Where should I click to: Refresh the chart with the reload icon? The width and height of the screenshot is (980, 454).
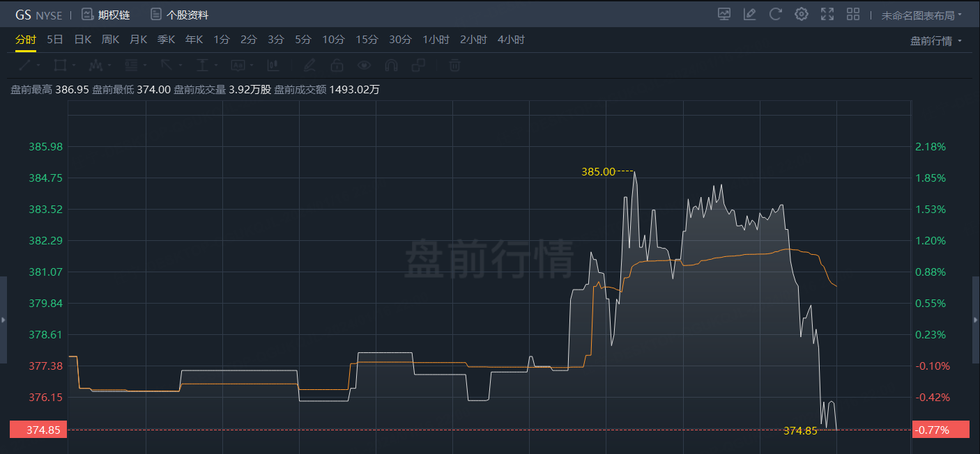coord(776,14)
